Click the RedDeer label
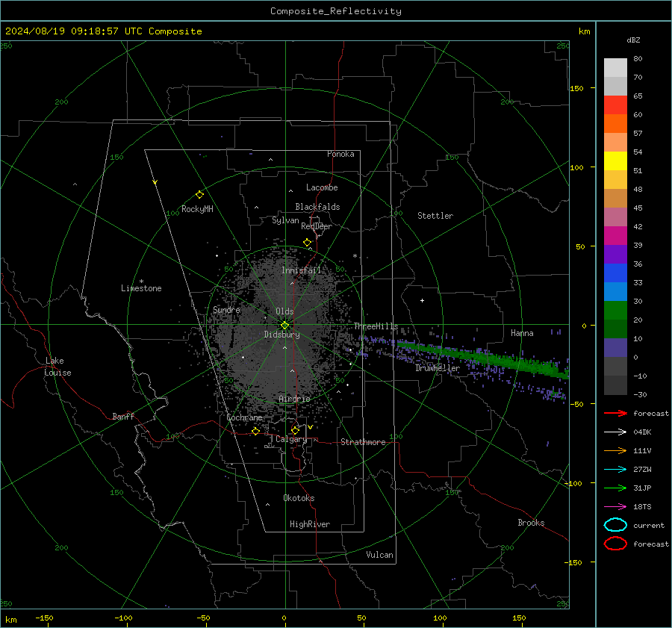The width and height of the screenshot is (672, 628). click(x=317, y=226)
